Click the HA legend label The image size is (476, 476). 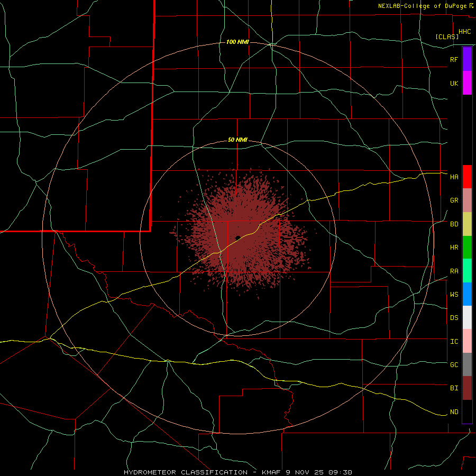tap(454, 177)
